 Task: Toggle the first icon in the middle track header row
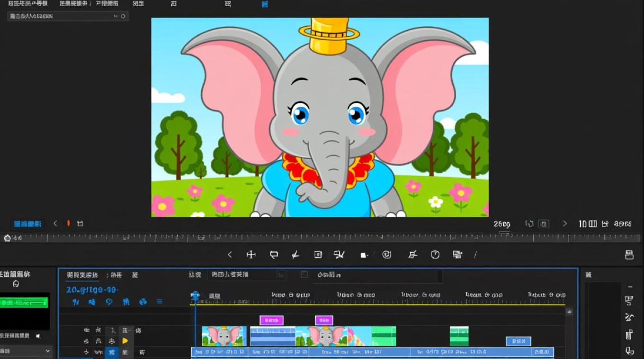click(86, 341)
